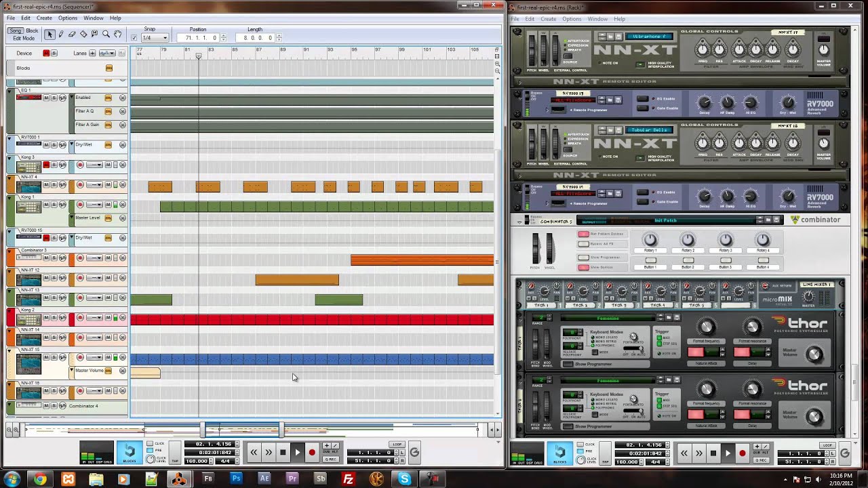Solo the NN-XT 12 track
Viewport: 868px width, 488px height.
[54, 278]
